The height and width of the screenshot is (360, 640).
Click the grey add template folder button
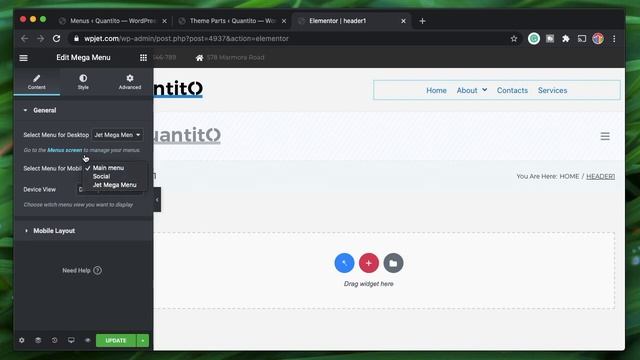pos(393,263)
